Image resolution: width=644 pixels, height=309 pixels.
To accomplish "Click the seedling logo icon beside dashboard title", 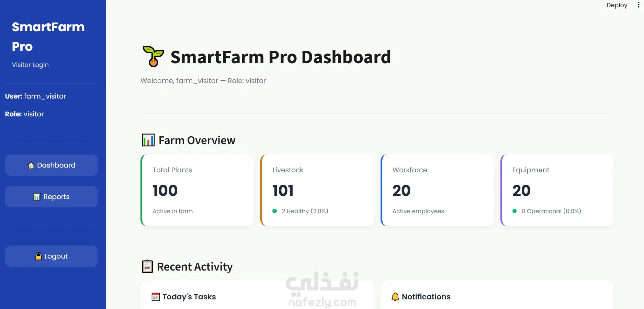I will coord(153,56).
